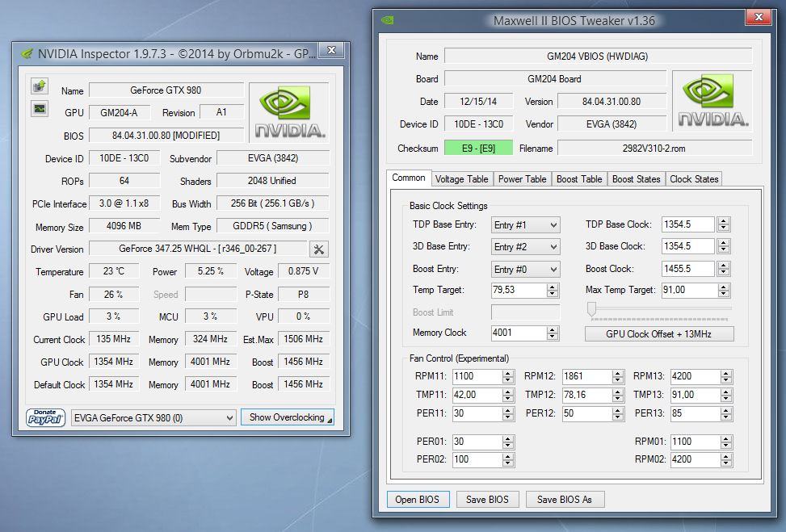Switch to the Boost States tab
The width and height of the screenshot is (786, 532).
[x=636, y=179]
